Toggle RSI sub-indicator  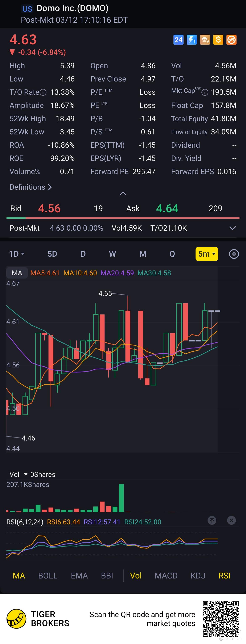point(225,576)
